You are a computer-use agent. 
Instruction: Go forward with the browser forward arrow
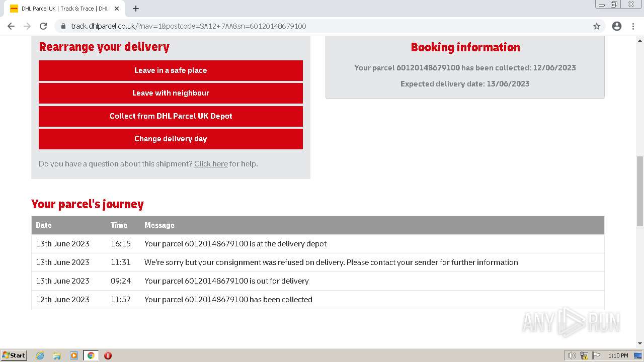[27, 26]
